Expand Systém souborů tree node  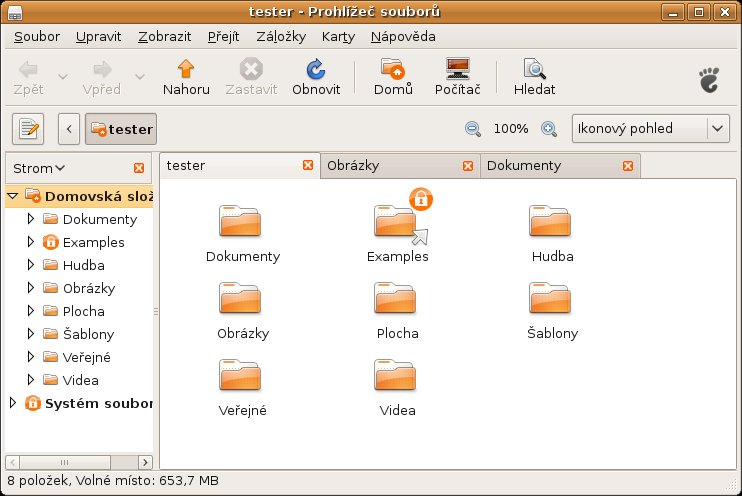click(13, 403)
